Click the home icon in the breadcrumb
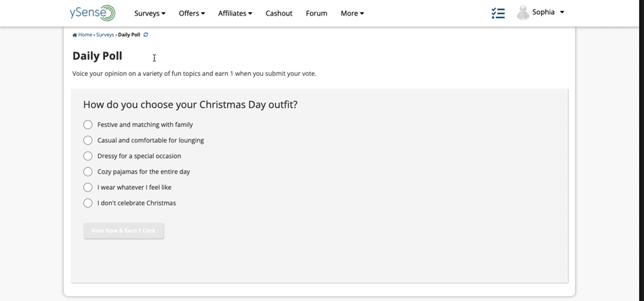Screen dimensions: 644x301 click(x=75, y=35)
